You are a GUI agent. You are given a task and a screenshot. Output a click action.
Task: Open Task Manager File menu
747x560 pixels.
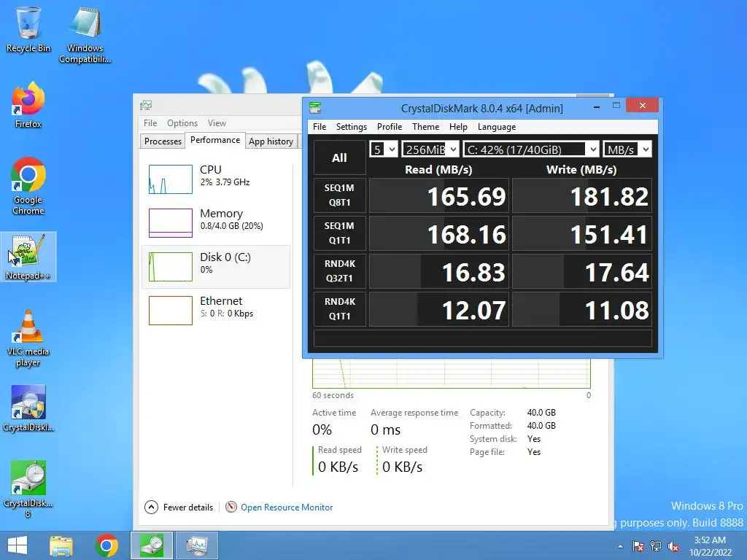coord(150,122)
